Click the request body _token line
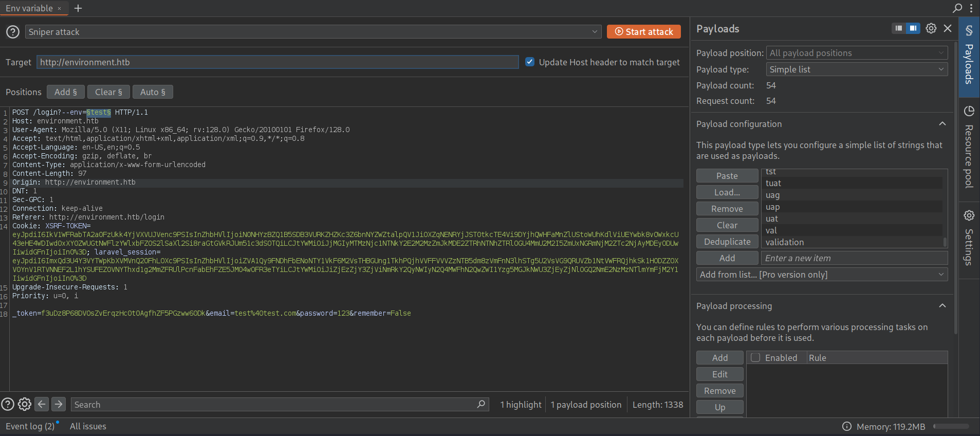The width and height of the screenshot is (980, 436). point(212,313)
